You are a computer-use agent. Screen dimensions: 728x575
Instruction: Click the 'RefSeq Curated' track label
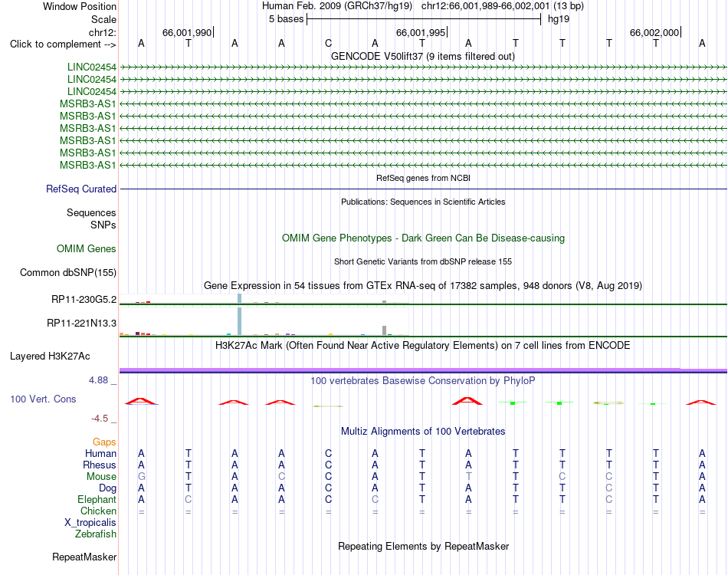pos(80,189)
